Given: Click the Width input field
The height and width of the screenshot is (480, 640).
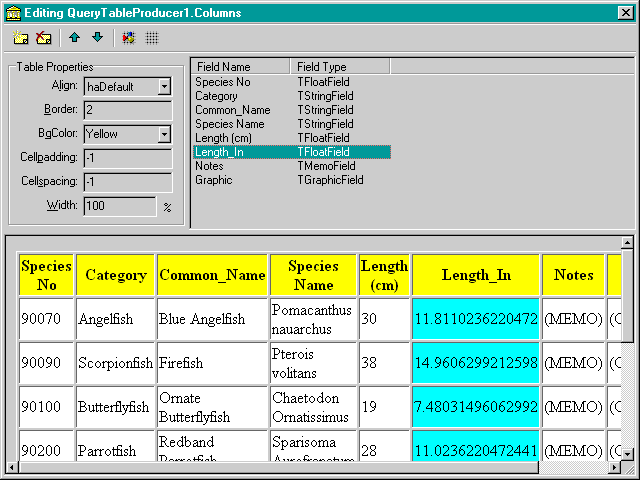Looking at the screenshot, I should [x=119, y=206].
